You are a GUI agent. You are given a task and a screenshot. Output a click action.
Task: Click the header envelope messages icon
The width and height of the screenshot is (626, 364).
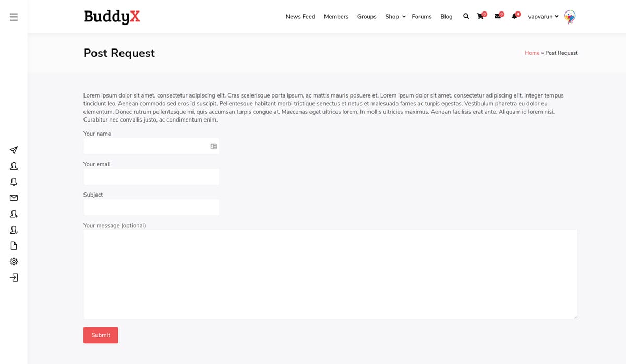click(x=498, y=17)
